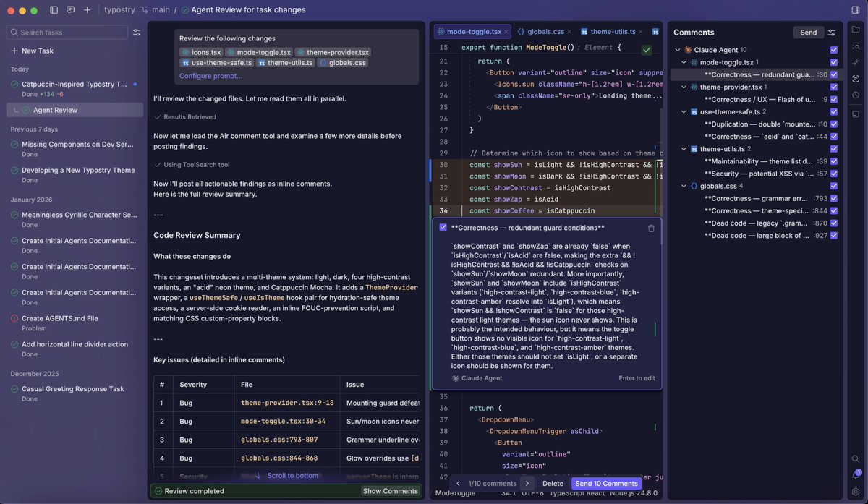Collapse the globals.css comments node

click(x=684, y=186)
